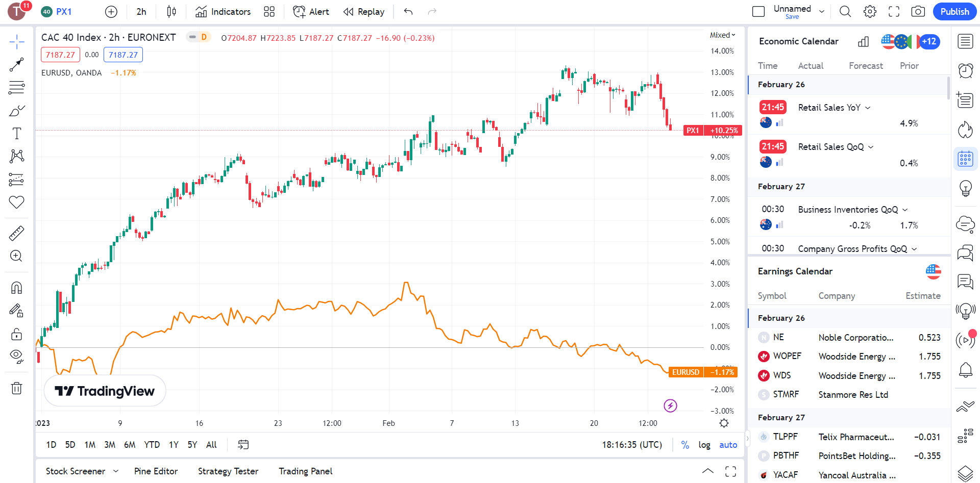The width and height of the screenshot is (980, 483).
Task: Open the WOPEF earnings row
Action: coord(849,357)
